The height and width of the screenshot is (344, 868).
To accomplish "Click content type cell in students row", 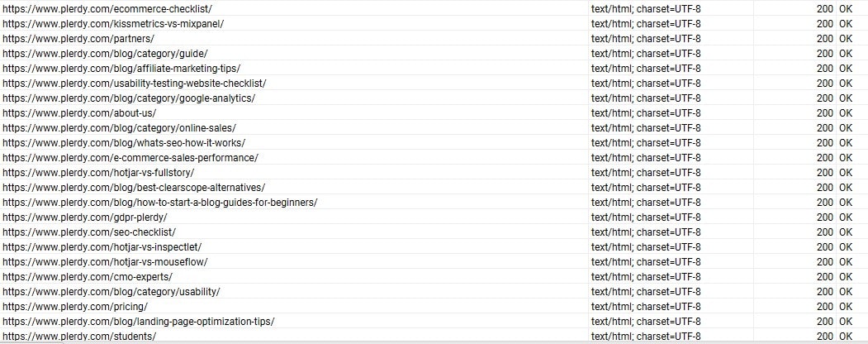I will (x=671, y=336).
